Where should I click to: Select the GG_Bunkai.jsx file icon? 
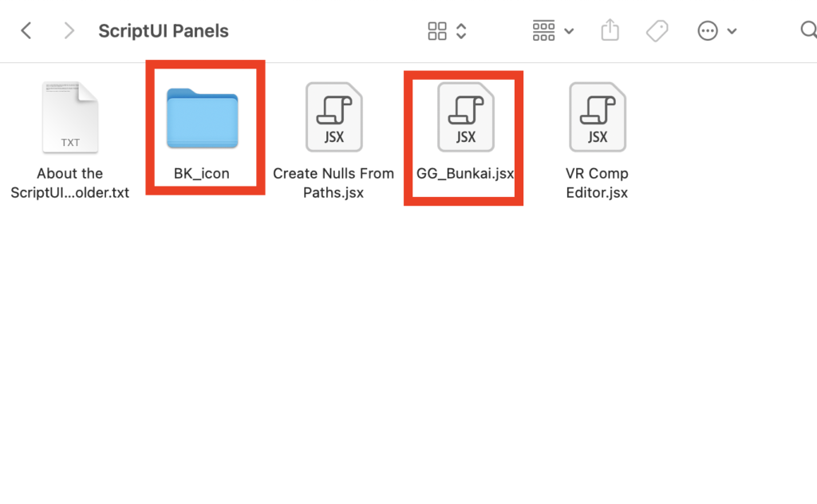pos(465,117)
